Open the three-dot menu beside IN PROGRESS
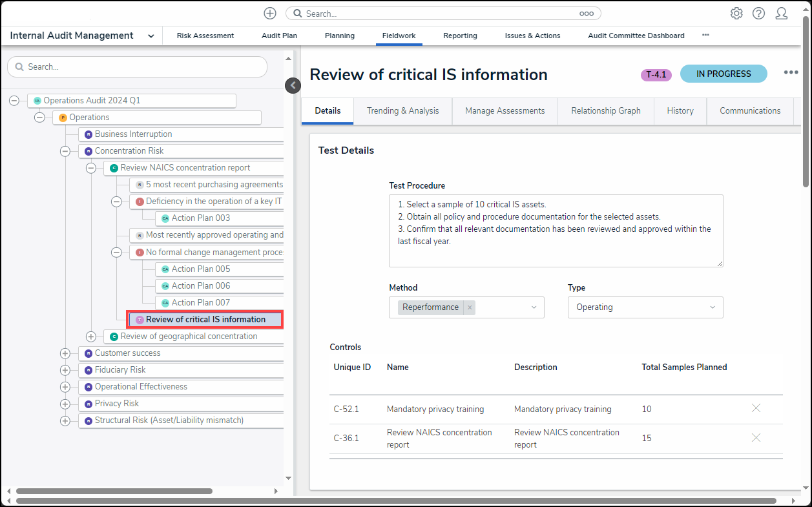812x507 pixels. [x=791, y=72]
